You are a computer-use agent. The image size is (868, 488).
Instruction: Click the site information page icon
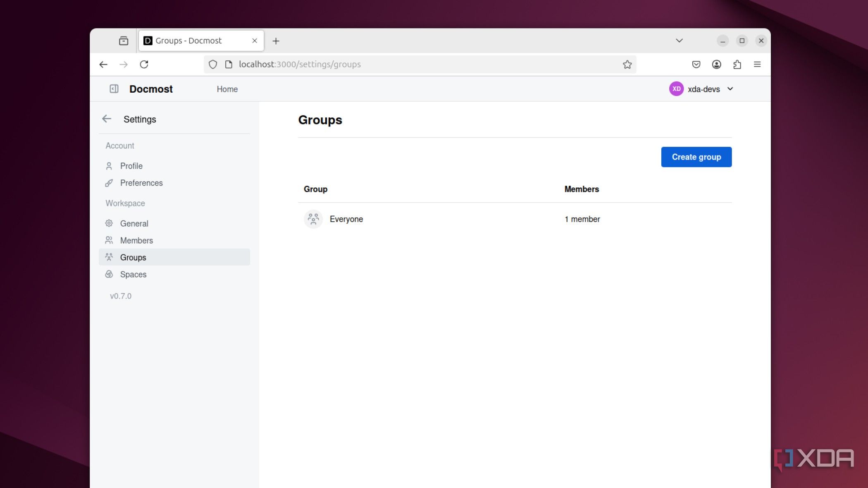[x=229, y=65]
